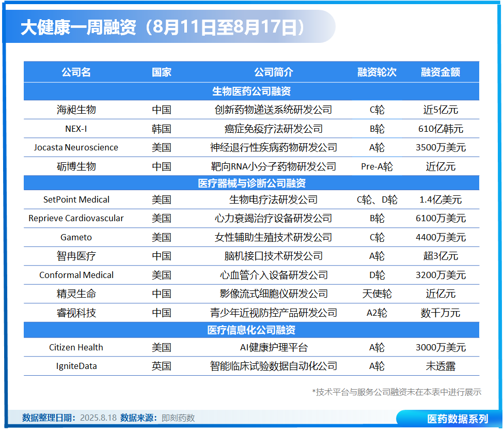
Task: Click the IgniteData 未透露 amount cell
Action: click(443, 366)
